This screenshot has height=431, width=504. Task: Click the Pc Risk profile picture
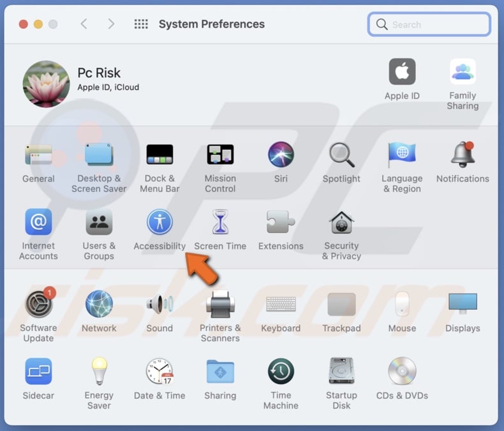pos(47,84)
